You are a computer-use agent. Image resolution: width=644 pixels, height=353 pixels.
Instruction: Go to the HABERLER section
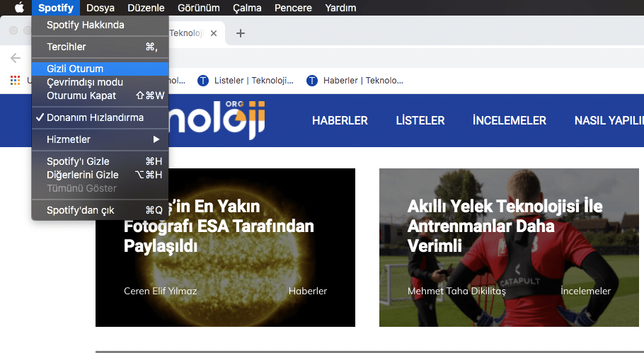340,120
